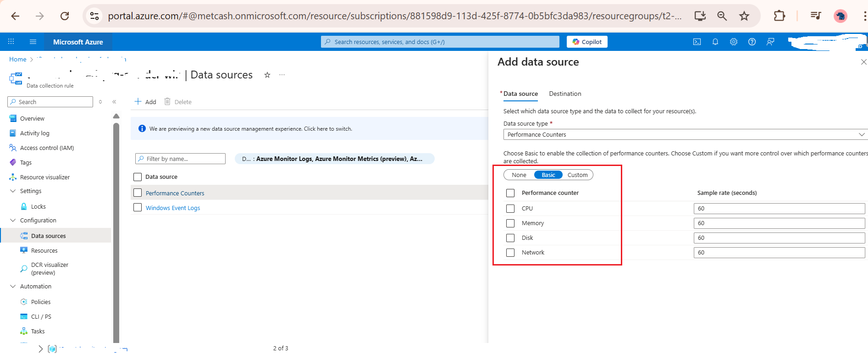Open Cloud Shell from the top bar
The image size is (868, 354).
[x=697, y=42]
